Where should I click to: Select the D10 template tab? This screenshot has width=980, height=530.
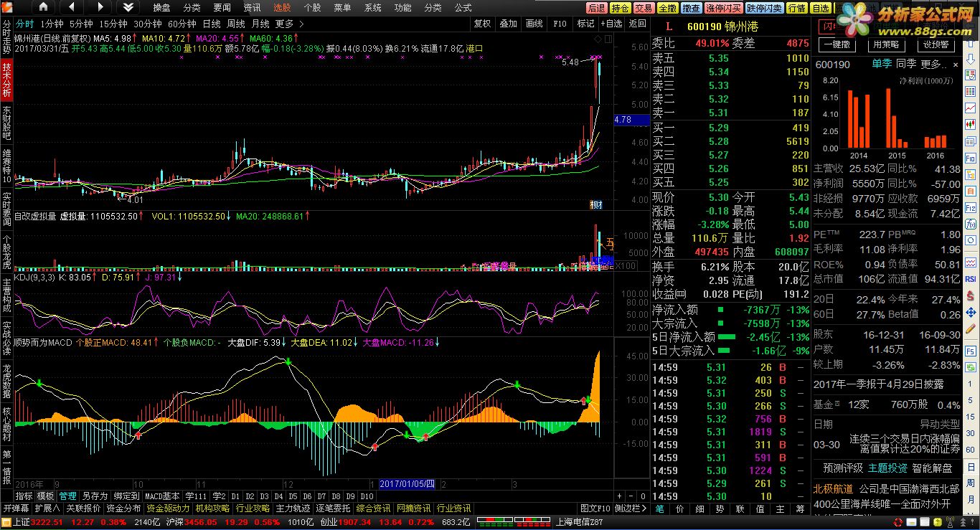367,496
